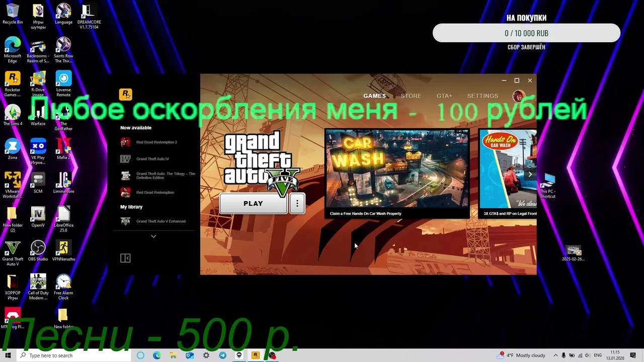Select Liminalcore desktop shortcut
This screenshot has width=644, height=362.
tap(63, 183)
